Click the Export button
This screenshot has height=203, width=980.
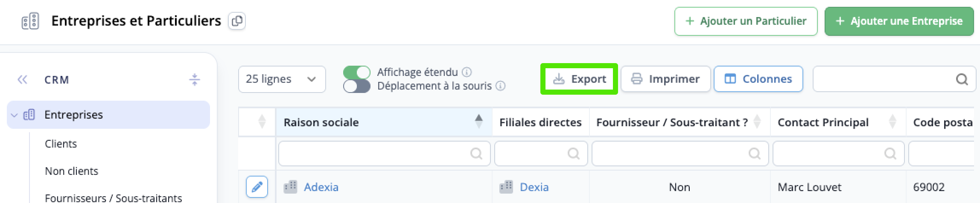[x=579, y=79]
